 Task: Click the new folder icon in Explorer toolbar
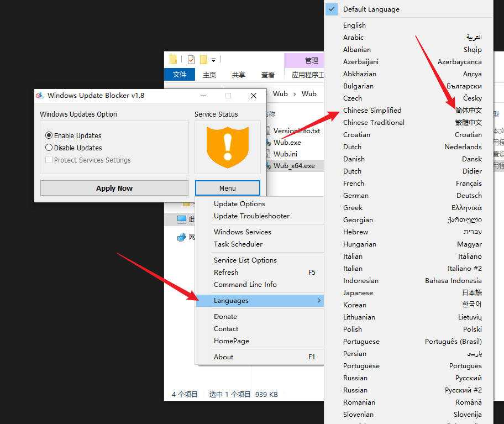coord(203,60)
